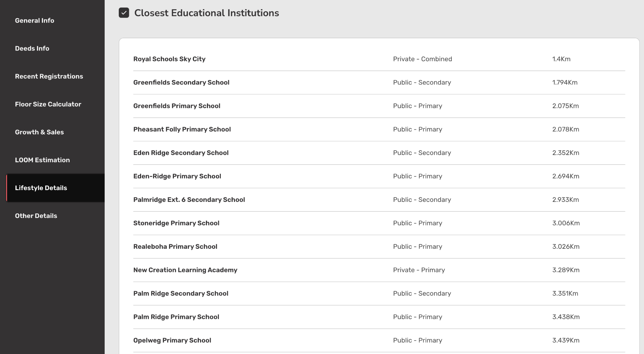Open the Other Details section
The width and height of the screenshot is (644, 354).
click(x=36, y=216)
